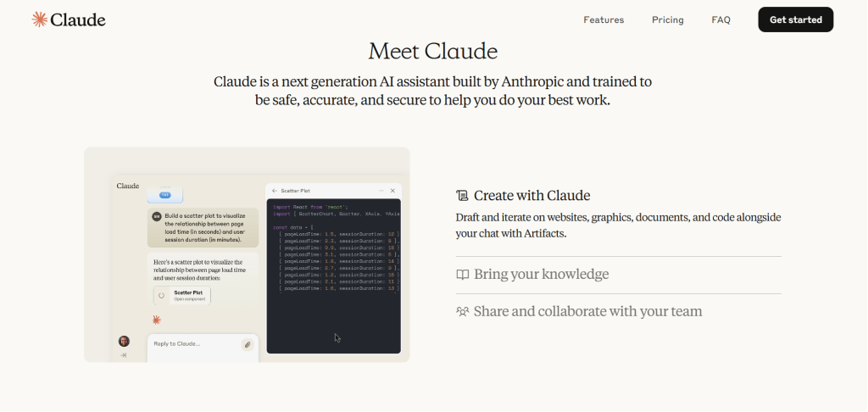Click the blue TXT file attachment chip
868x412 pixels.
[x=165, y=195]
